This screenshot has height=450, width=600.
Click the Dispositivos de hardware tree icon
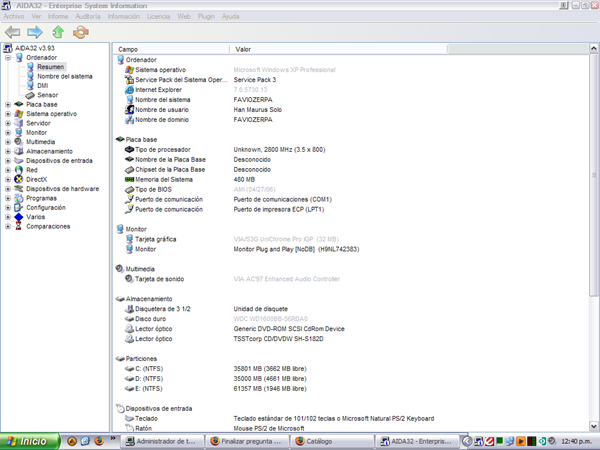[x=19, y=189]
